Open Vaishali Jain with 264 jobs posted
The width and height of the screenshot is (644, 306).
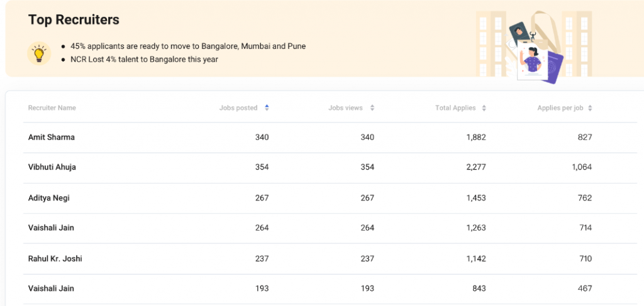point(51,227)
